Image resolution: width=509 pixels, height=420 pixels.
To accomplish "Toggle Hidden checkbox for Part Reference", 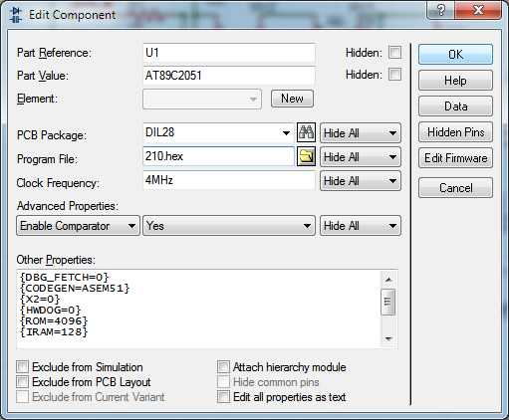I will [x=394, y=53].
